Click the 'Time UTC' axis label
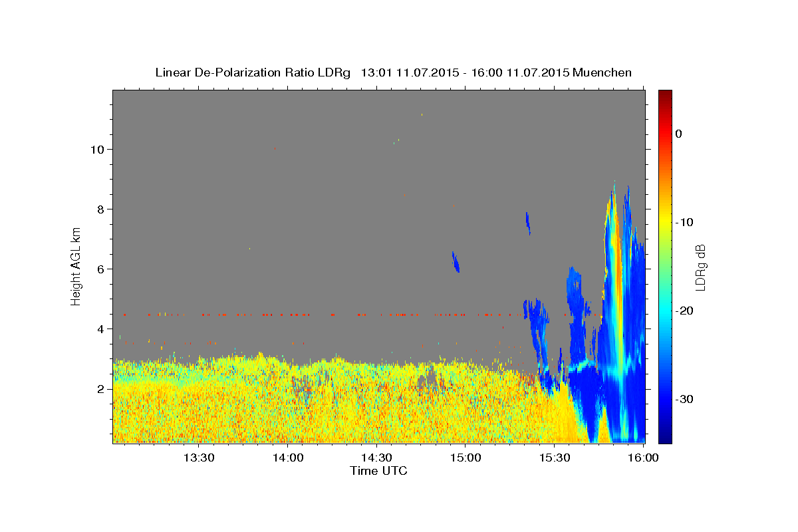798x532 pixels. pos(378,471)
